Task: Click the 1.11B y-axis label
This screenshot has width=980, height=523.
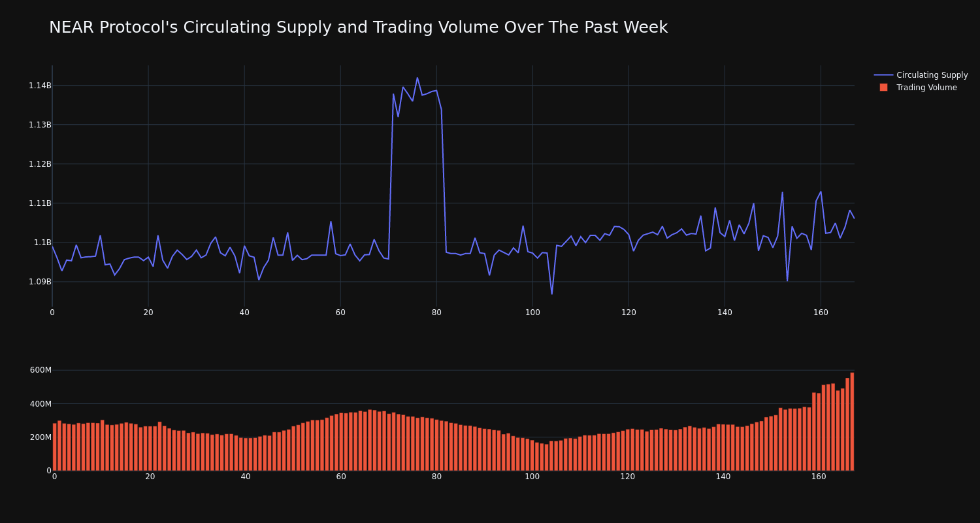Action: coord(40,203)
